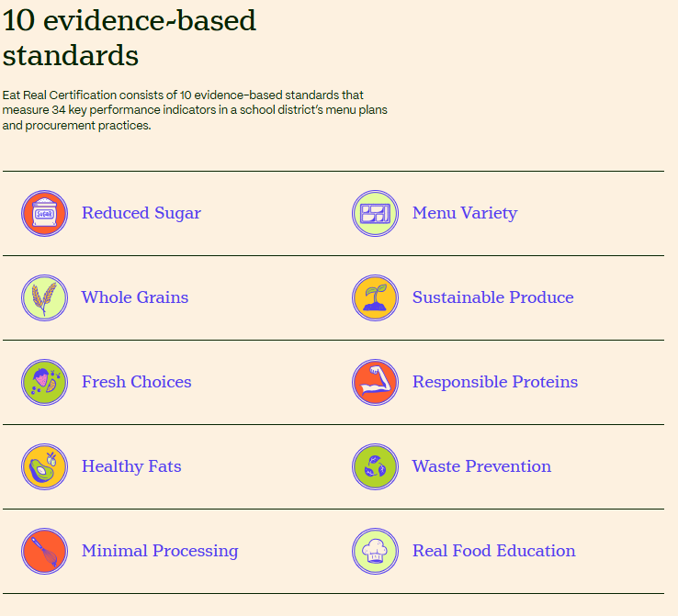Open the Sustainable Produce standard link
The width and height of the screenshot is (678, 616).
[x=493, y=297]
